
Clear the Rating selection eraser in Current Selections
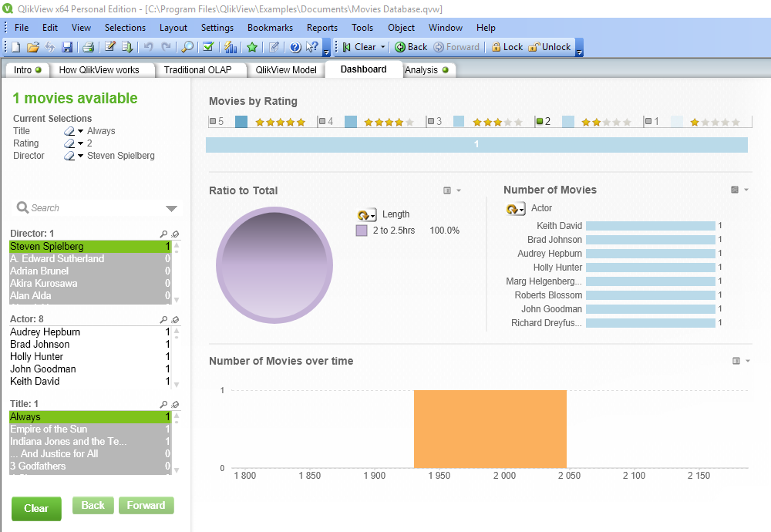tap(69, 143)
